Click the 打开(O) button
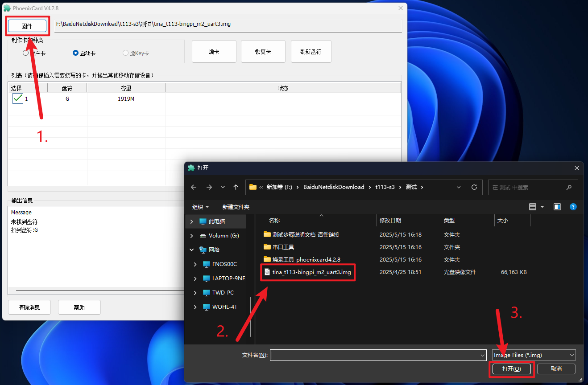588x385 pixels. (511, 369)
